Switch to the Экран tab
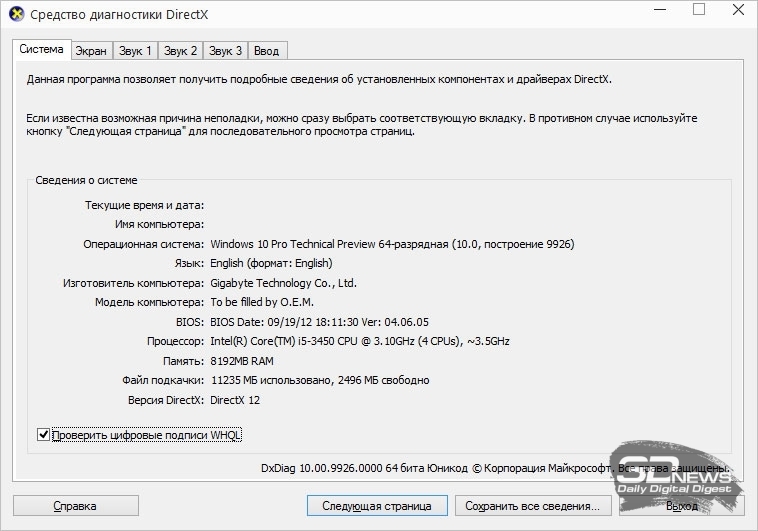Image resolution: width=758 pixels, height=531 pixels. (91, 51)
